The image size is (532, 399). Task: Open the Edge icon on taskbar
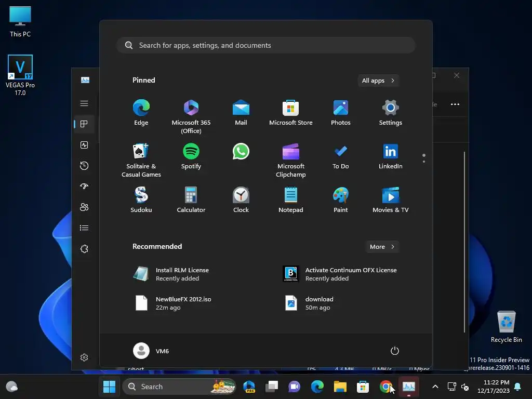(x=317, y=387)
